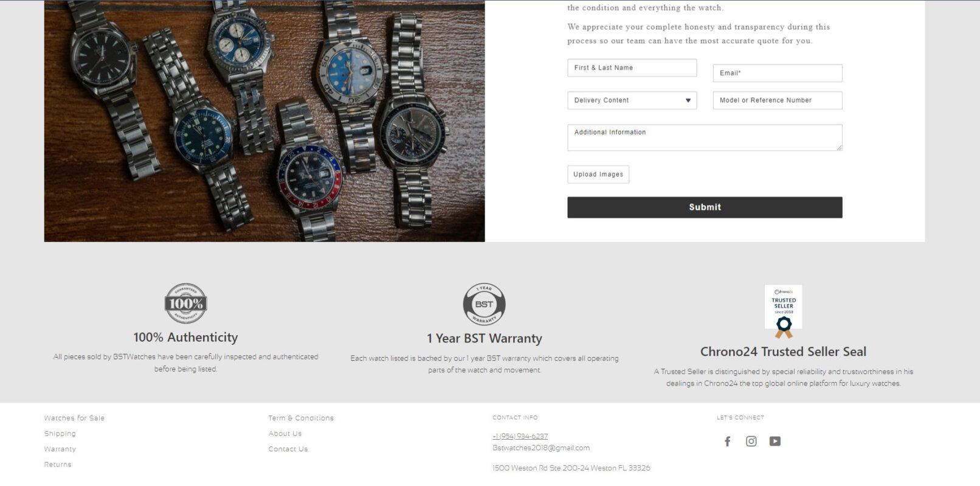Go to the Shipping footer link
Viewport: 980px width, 486px height.
60,434
